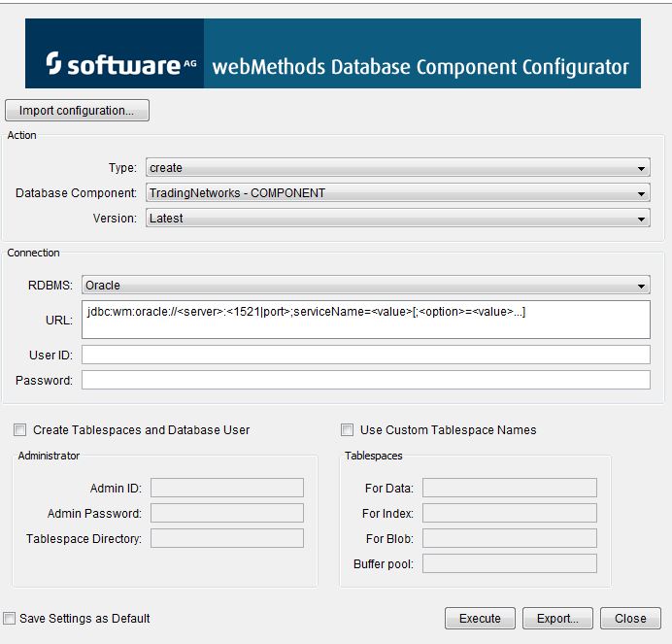Open the Version dropdown showing Latest
672x644 pixels.
[x=398, y=219]
